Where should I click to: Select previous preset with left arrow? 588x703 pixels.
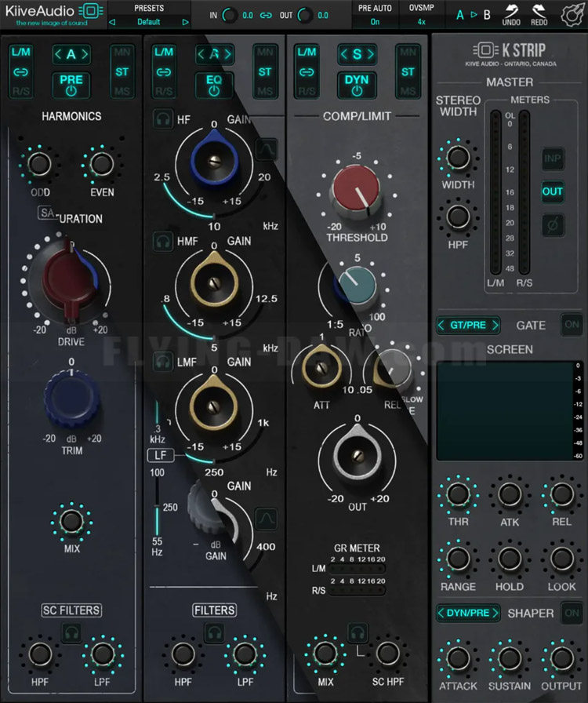tap(112, 21)
